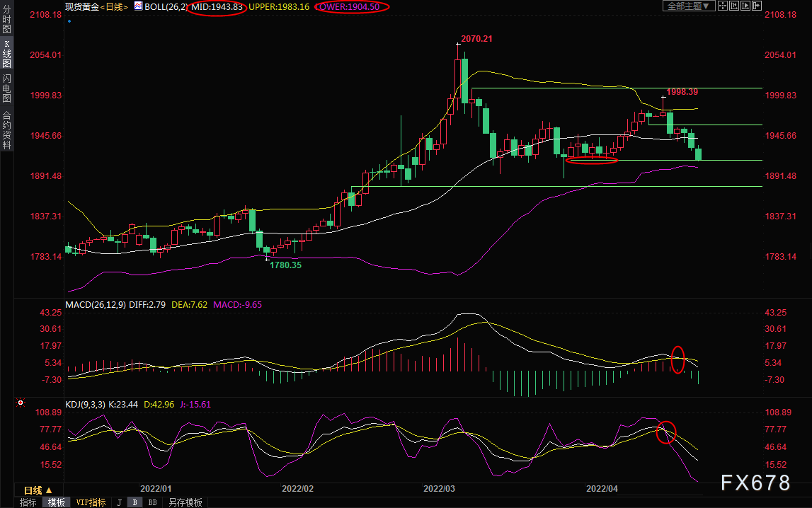The image size is (812, 508).
Task: Select the 指标 bottom tab
Action: pos(28,502)
